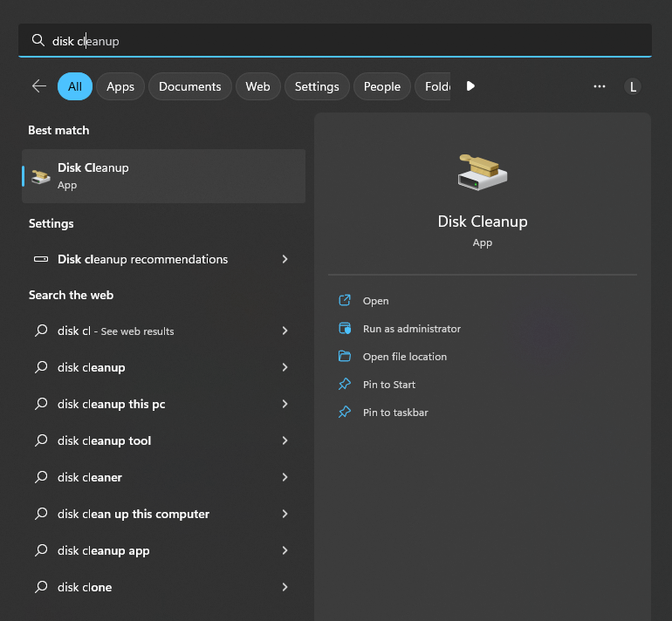Select 'disk cleaner' suggestion text
The height and width of the screenshot is (621, 672).
90,477
